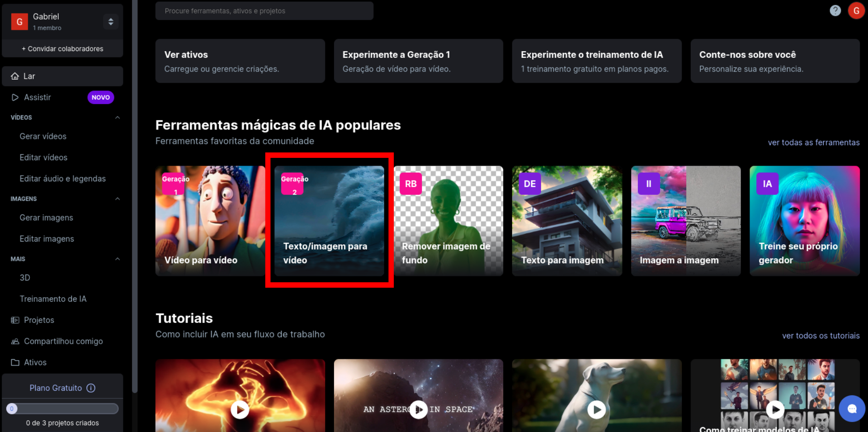Click the RB badge on Remover imagem card
Viewport: 868px width, 432px height.
(x=410, y=184)
